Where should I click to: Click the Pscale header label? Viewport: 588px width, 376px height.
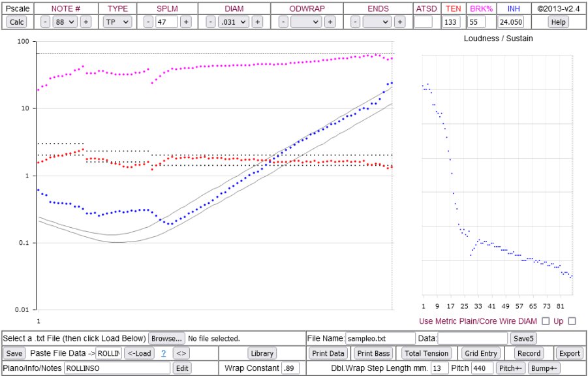click(17, 8)
